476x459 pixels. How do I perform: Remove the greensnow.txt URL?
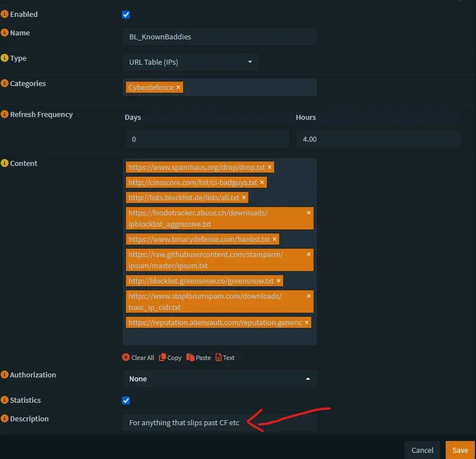tap(278, 281)
